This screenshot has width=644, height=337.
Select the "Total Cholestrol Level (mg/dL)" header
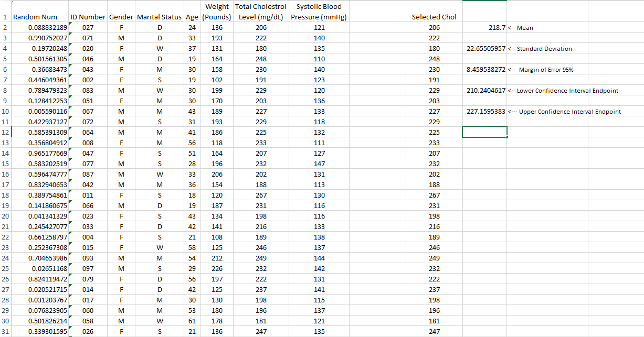(261, 12)
